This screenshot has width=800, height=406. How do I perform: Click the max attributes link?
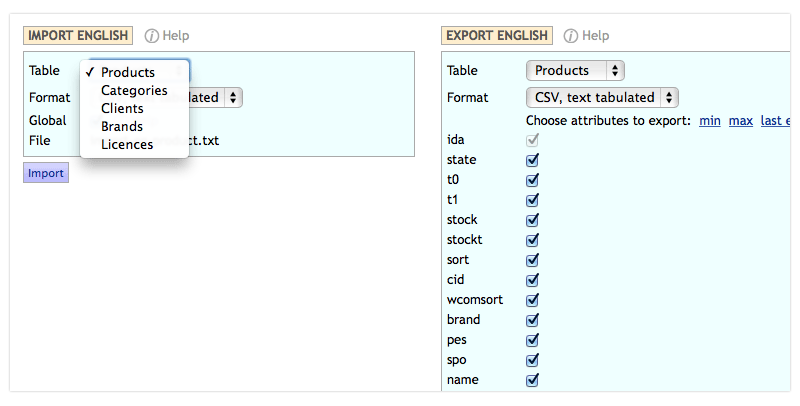tap(741, 121)
